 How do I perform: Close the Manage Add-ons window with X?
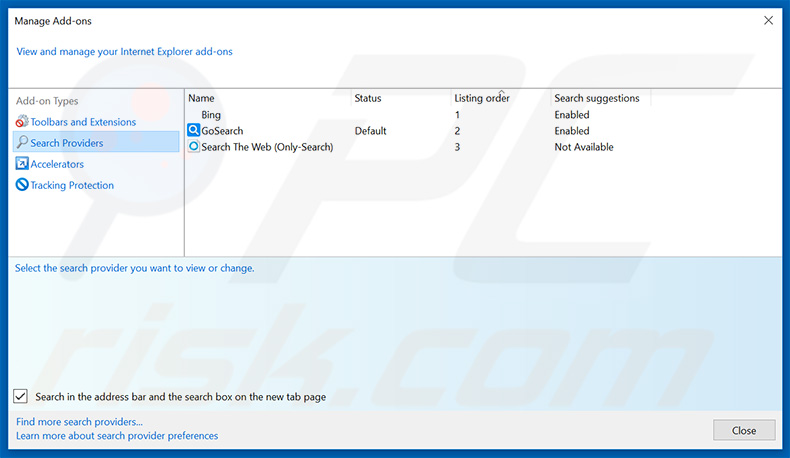768,21
